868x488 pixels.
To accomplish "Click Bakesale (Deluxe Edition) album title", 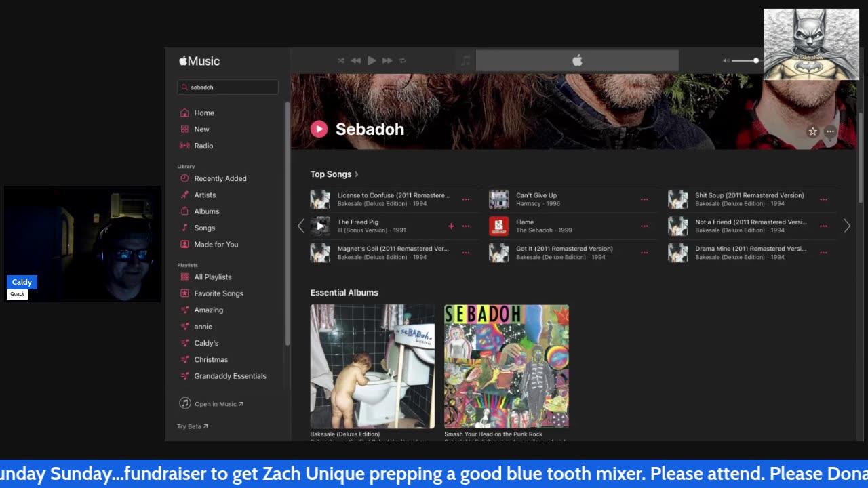I will point(345,434).
